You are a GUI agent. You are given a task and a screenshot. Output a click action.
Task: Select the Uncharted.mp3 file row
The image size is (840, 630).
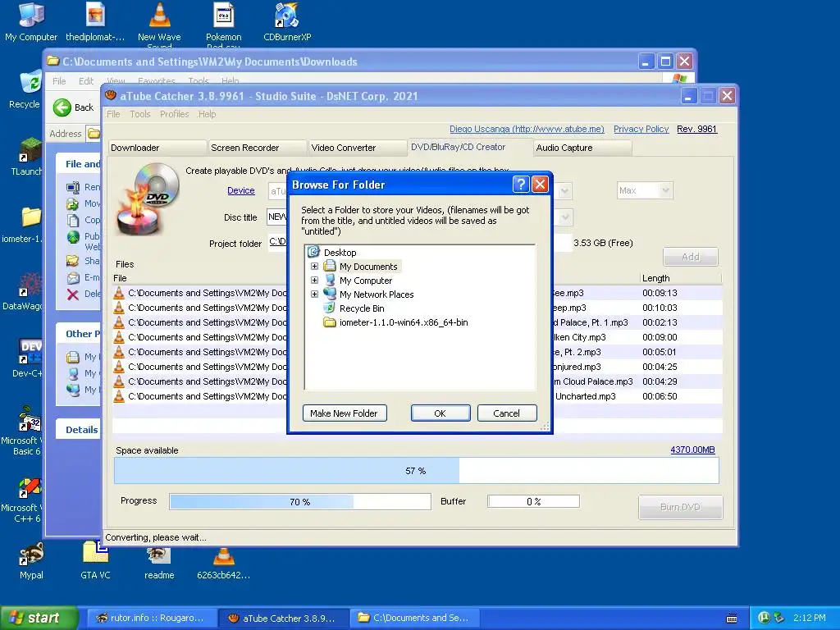tap(417, 396)
